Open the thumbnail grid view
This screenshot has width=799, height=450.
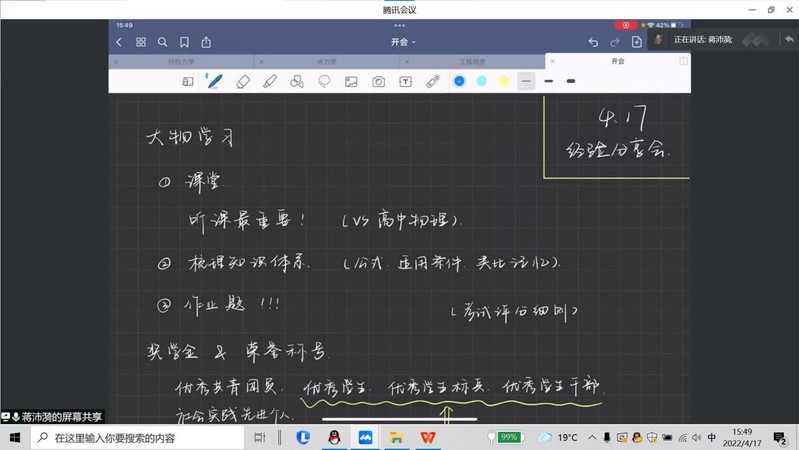tap(140, 42)
